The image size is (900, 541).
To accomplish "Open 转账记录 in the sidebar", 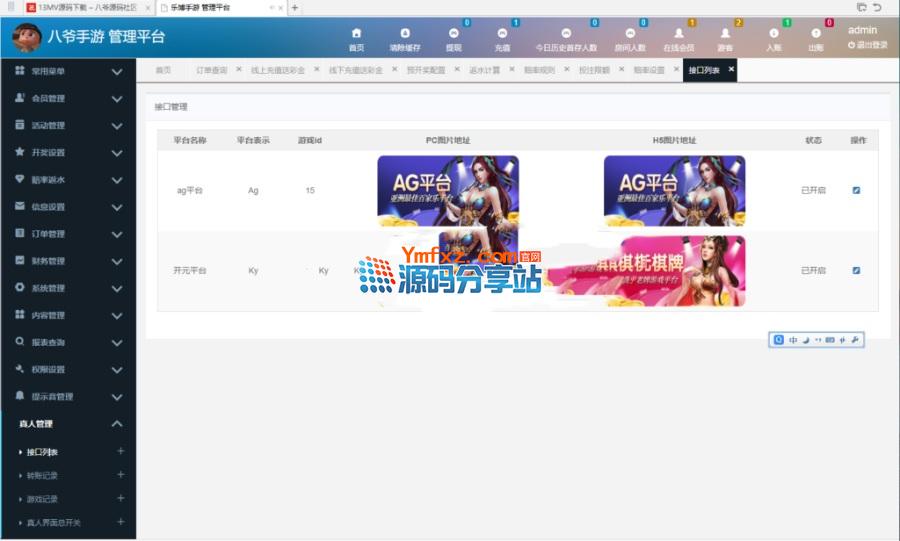I will pos(43,475).
